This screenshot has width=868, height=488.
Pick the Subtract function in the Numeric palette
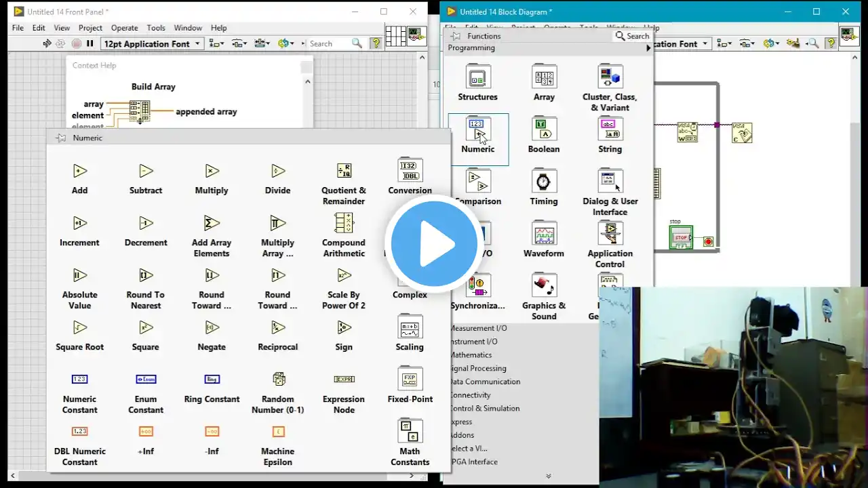coord(146,171)
